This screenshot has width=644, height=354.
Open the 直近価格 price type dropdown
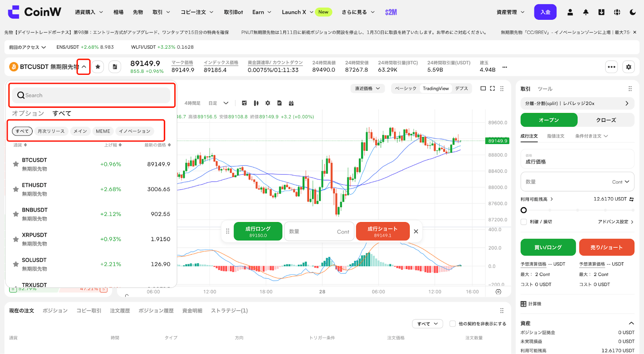tap(367, 88)
